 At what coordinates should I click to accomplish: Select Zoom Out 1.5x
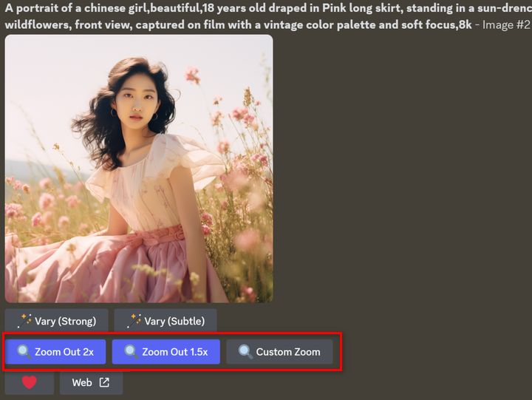point(166,352)
